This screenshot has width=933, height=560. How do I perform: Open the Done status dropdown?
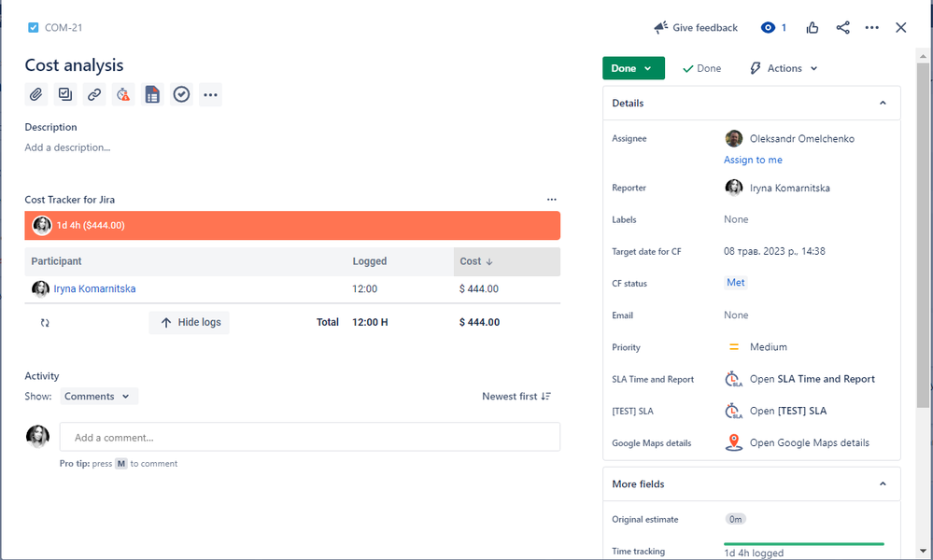point(633,68)
